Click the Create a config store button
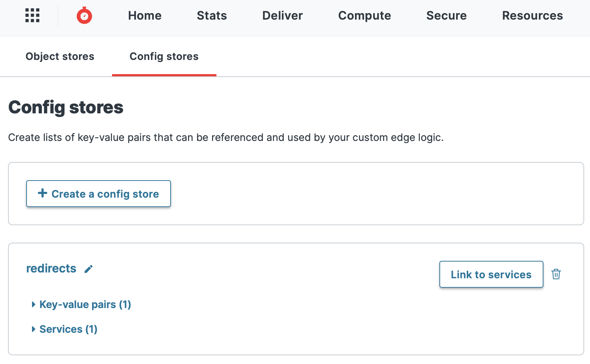The height and width of the screenshot is (364, 590). pos(98,193)
